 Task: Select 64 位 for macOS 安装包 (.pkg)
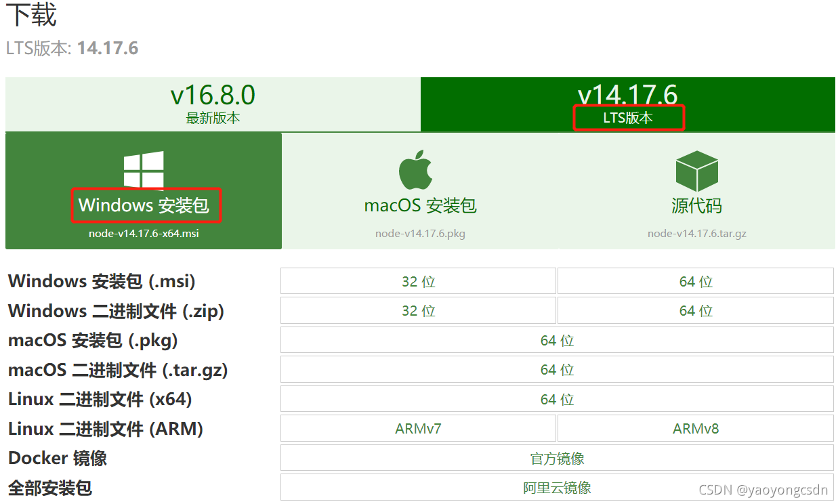tap(558, 340)
